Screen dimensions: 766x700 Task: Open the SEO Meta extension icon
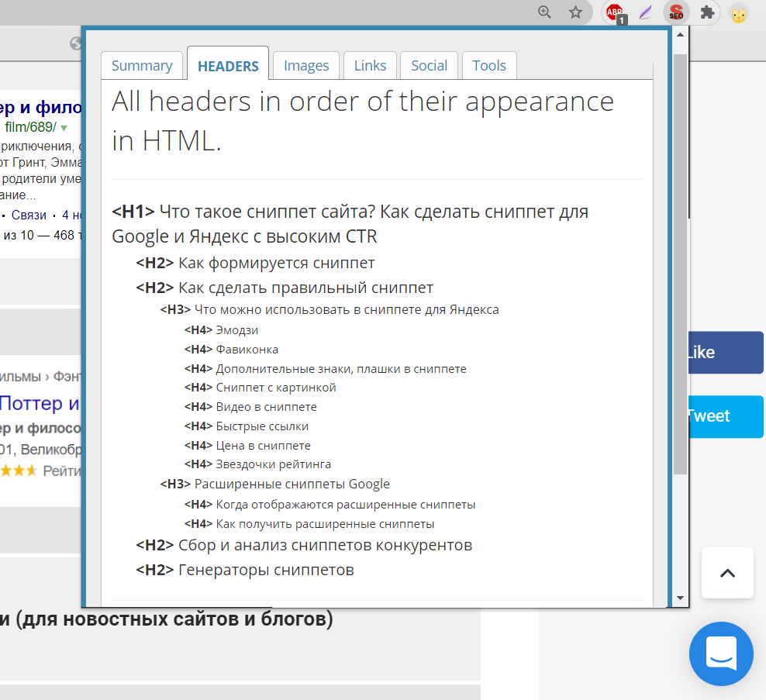tap(676, 12)
